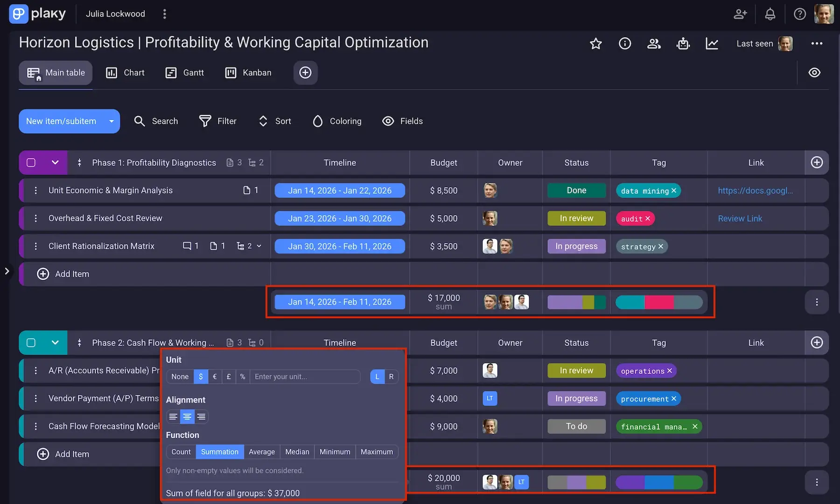Screen dimensions: 840x504
Task: Expand Client Rationalization Matrix subitems
Action: tap(249, 246)
